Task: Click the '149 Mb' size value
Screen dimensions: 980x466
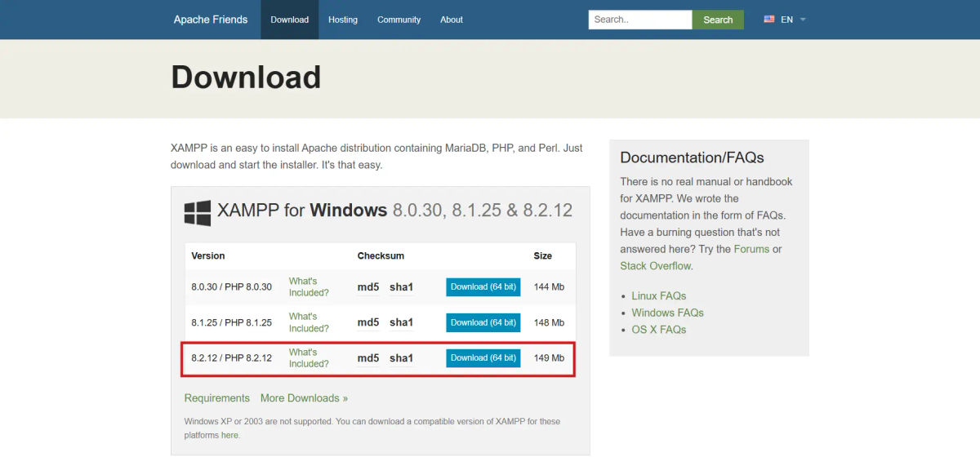Action: pos(549,358)
